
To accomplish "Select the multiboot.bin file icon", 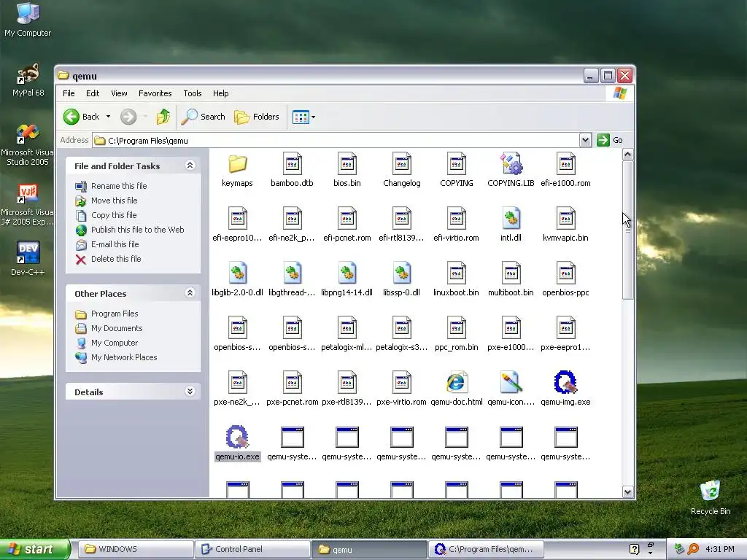I will (x=511, y=273).
